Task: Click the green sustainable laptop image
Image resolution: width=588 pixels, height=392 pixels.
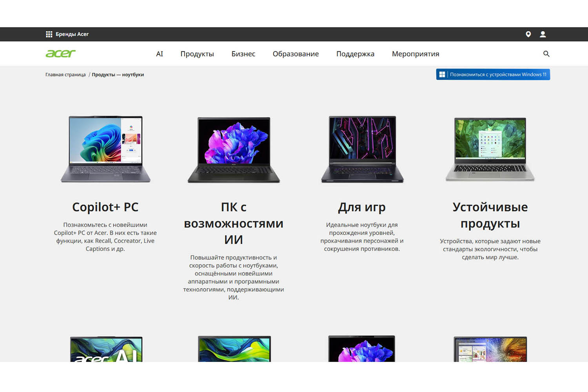Action: point(490,149)
